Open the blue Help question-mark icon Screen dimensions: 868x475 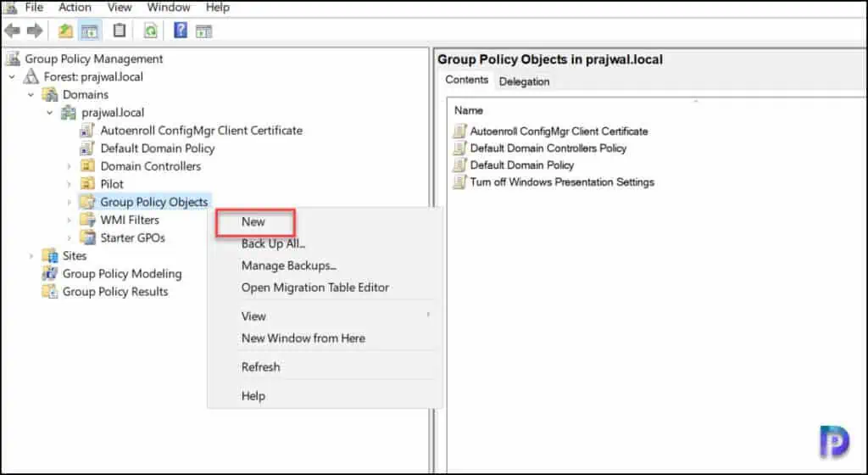[x=181, y=30]
